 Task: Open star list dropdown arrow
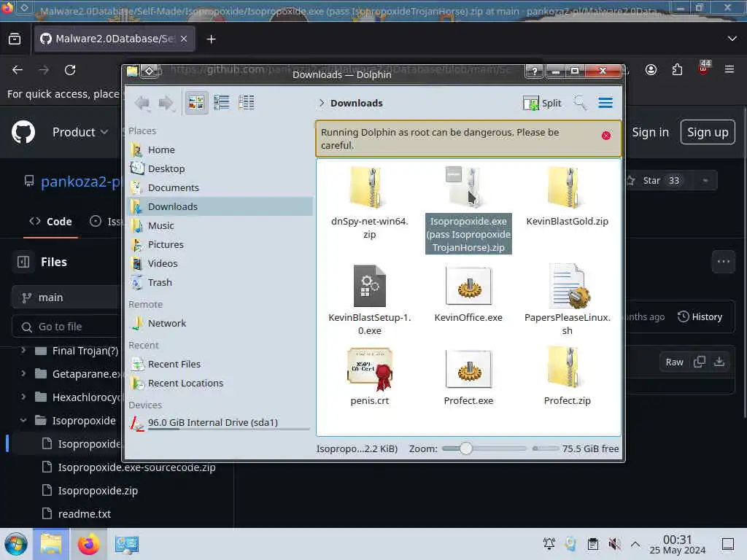[x=705, y=181]
